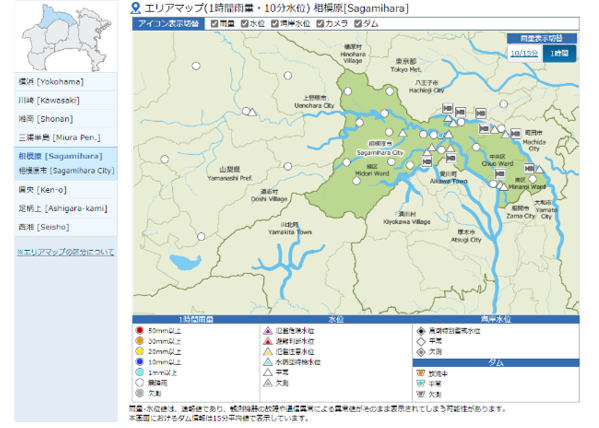This screenshot has width=599, height=428.
Task: Select rain circle below Midori Ward label
Action: point(356,181)
